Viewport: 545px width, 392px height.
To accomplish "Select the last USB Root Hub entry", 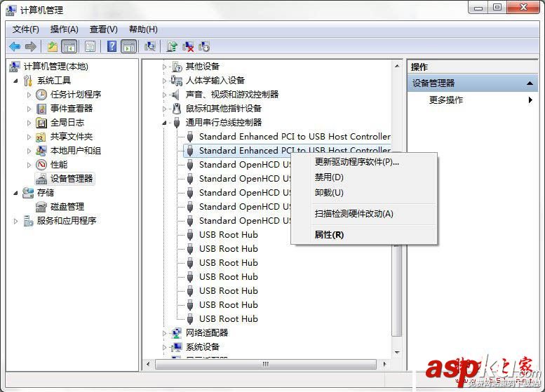I will point(229,319).
